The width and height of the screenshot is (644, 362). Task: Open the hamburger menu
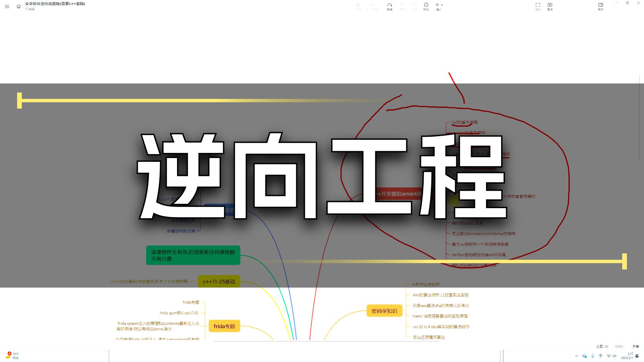(x=7, y=6)
